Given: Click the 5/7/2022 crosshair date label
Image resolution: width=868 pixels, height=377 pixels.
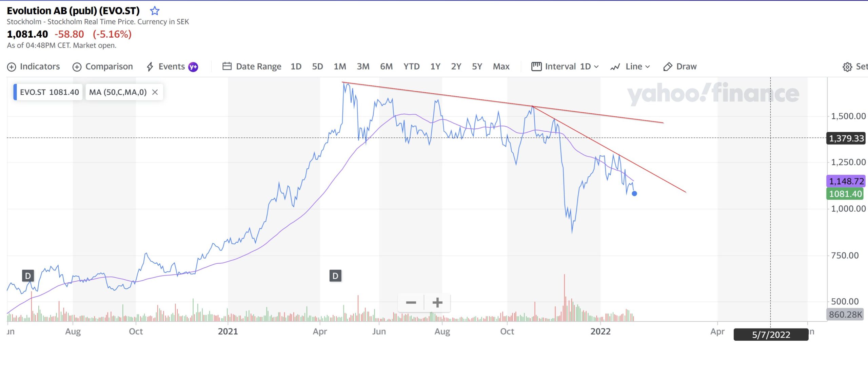Looking at the screenshot, I should coord(771,335).
